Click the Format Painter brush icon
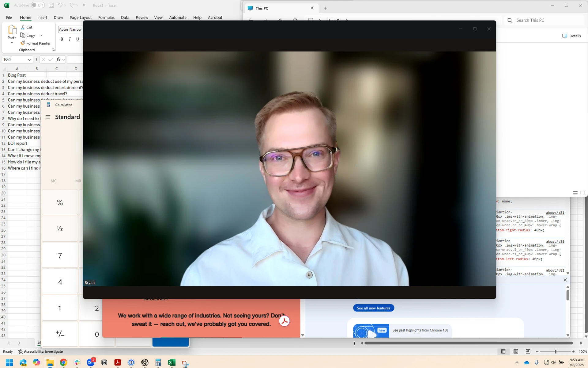Image resolution: width=588 pixels, height=368 pixels. pos(23,43)
